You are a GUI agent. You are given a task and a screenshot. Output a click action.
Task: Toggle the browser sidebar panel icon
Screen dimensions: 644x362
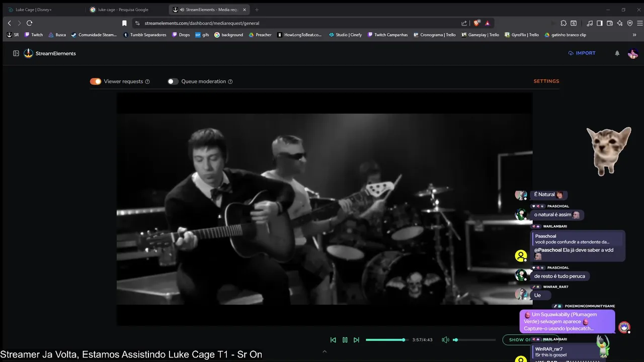click(x=599, y=23)
